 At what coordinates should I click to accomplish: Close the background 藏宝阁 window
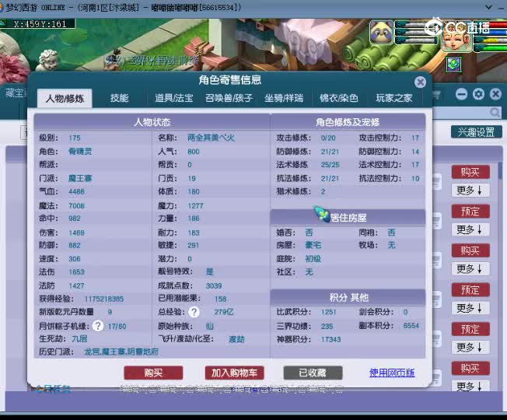click(495, 94)
